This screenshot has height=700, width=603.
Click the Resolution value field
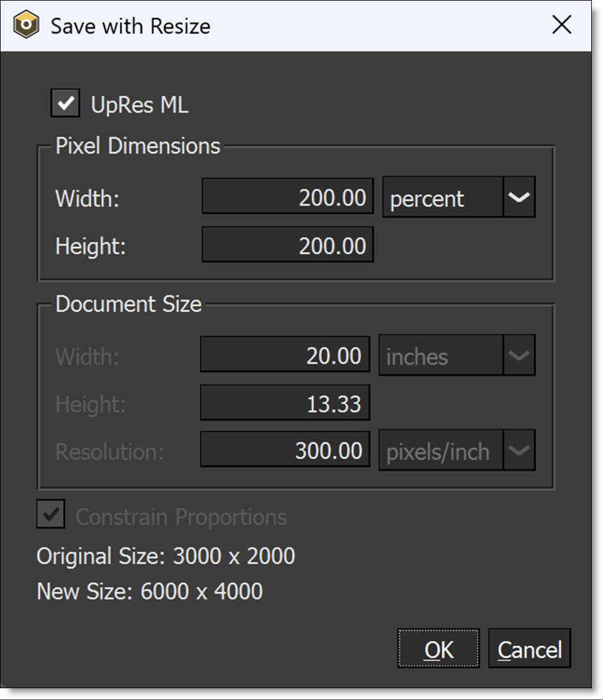(285, 451)
